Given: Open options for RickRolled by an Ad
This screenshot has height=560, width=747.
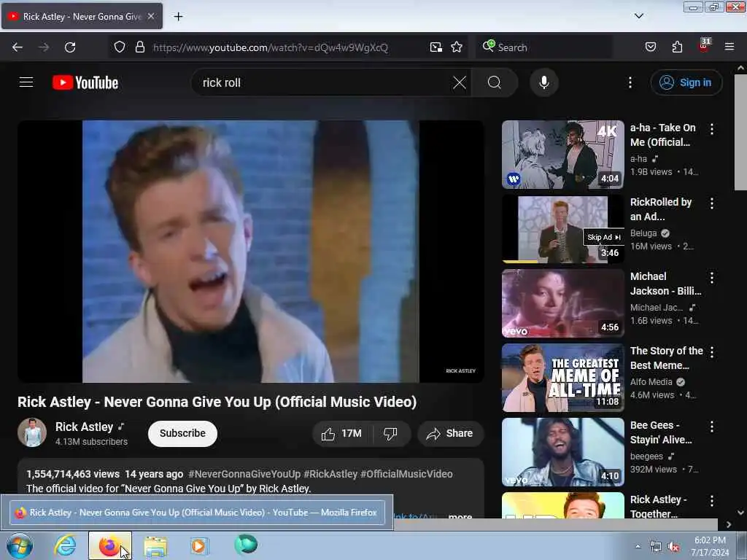Looking at the screenshot, I should pos(712,203).
